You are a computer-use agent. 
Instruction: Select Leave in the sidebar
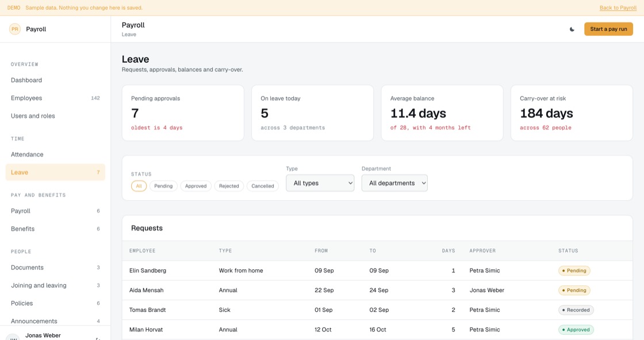click(55, 172)
